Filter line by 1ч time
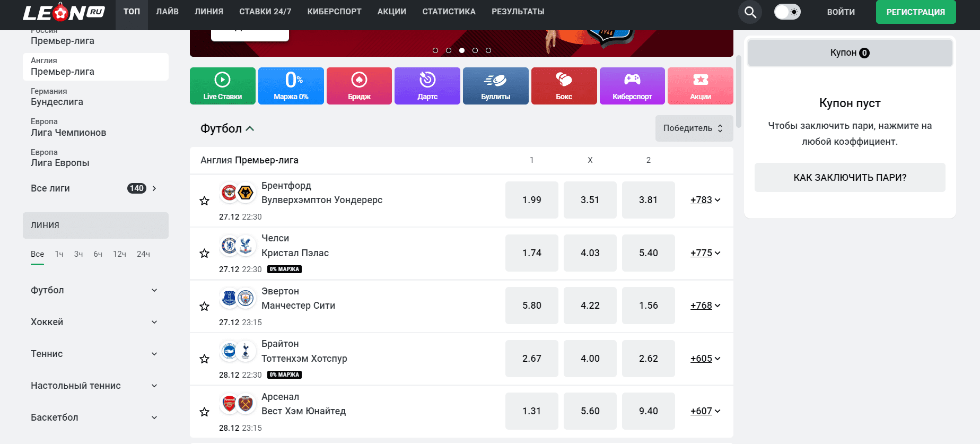The height and width of the screenshot is (444, 980). click(x=59, y=254)
